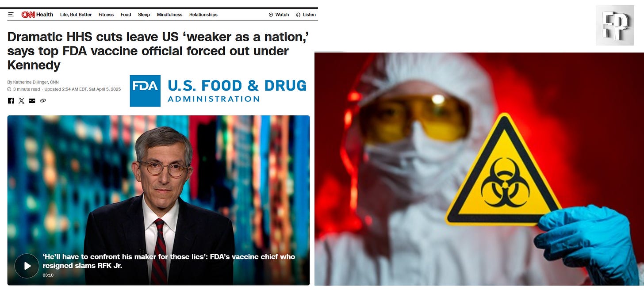Open the Relationships section
Viewport: 644px width, 290px height.
pyautogui.click(x=203, y=15)
